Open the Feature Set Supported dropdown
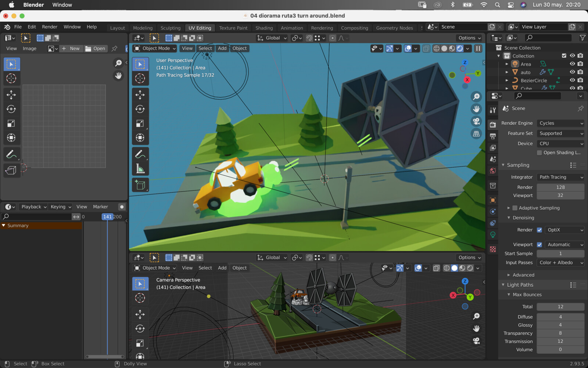The width and height of the screenshot is (588, 368). tap(560, 134)
